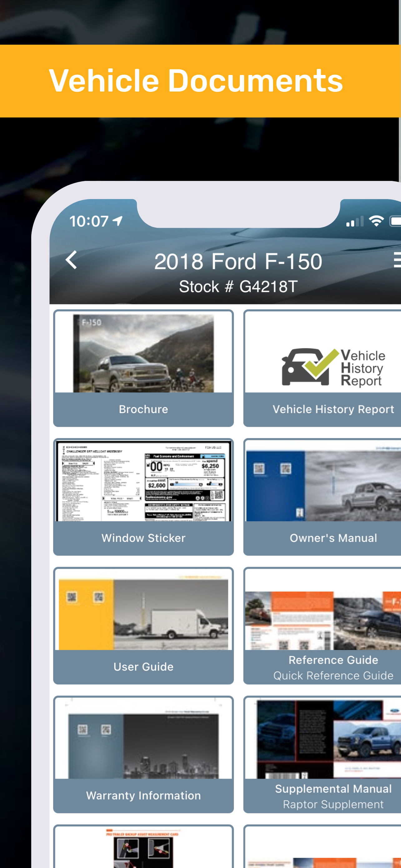The width and height of the screenshot is (401, 868).
Task: Tap the cellular signal bars icon
Action: click(x=355, y=222)
